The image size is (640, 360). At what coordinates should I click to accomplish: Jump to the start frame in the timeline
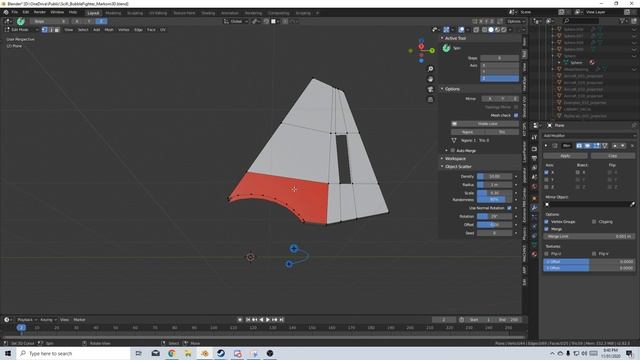(247, 320)
